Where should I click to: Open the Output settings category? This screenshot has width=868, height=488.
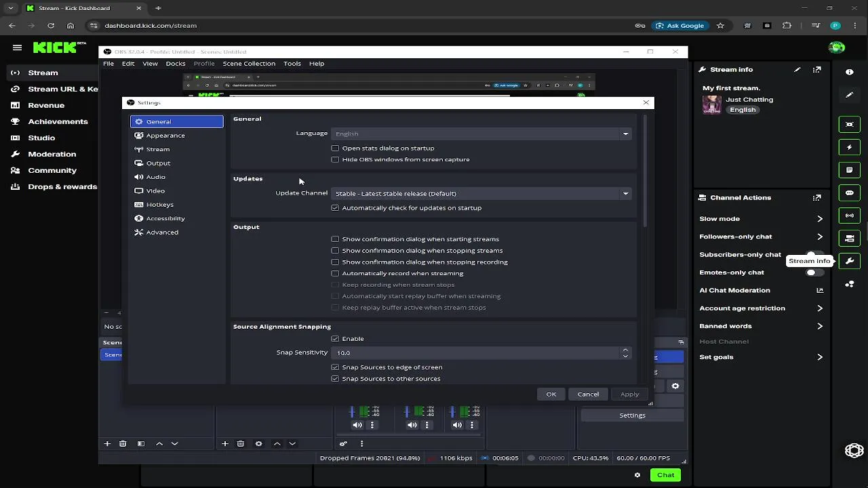pyautogui.click(x=177, y=163)
